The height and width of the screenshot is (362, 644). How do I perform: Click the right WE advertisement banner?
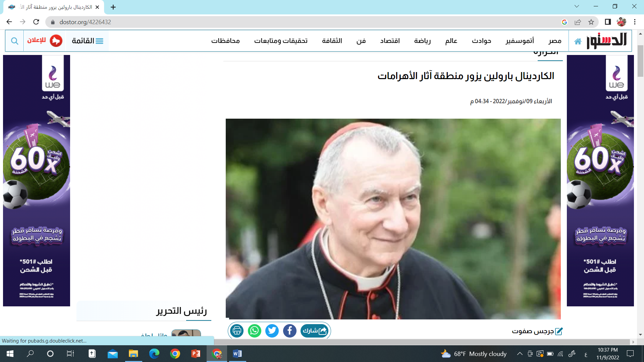tap(600, 181)
